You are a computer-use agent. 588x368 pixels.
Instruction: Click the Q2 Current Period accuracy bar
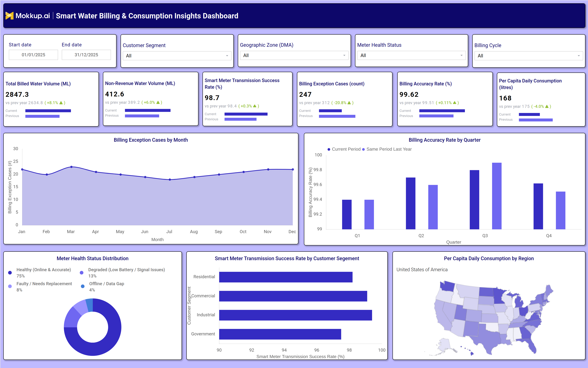coord(411,204)
